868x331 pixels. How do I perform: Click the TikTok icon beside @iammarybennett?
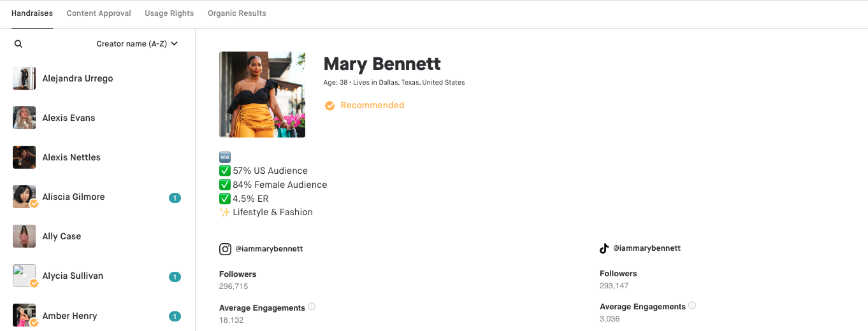click(604, 248)
